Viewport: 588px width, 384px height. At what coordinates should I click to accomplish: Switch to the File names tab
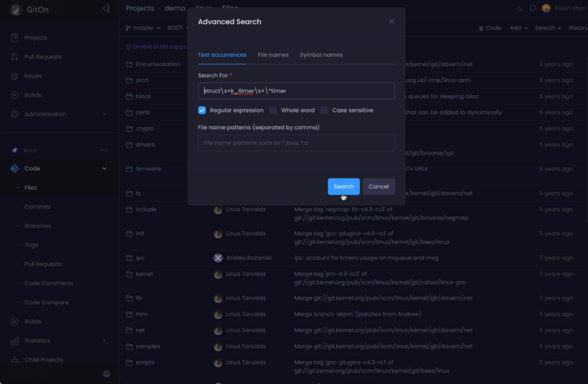[273, 55]
